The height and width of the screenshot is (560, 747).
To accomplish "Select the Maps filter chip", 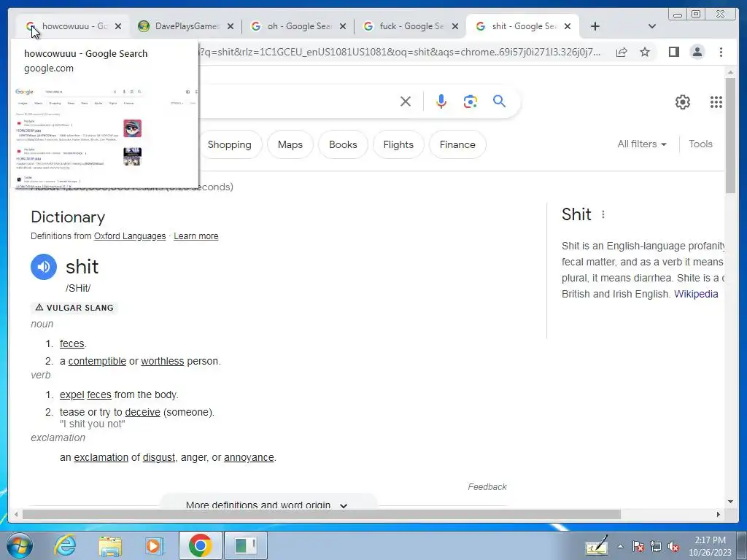I will (x=290, y=145).
